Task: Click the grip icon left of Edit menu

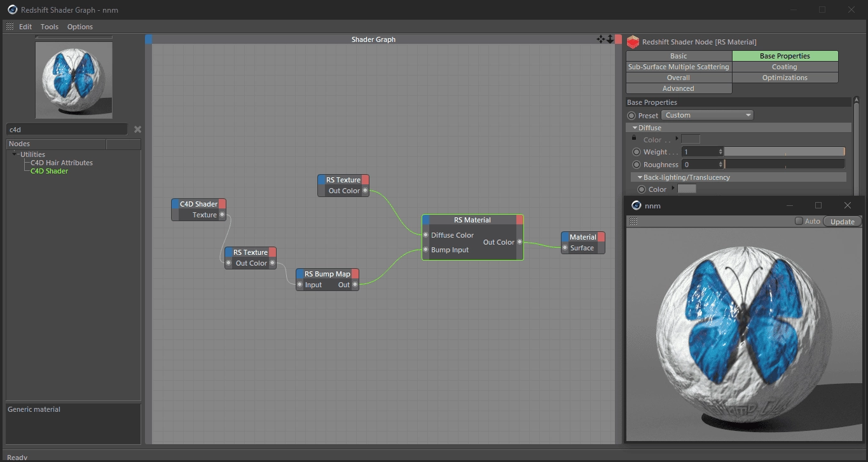Action: tap(10, 27)
